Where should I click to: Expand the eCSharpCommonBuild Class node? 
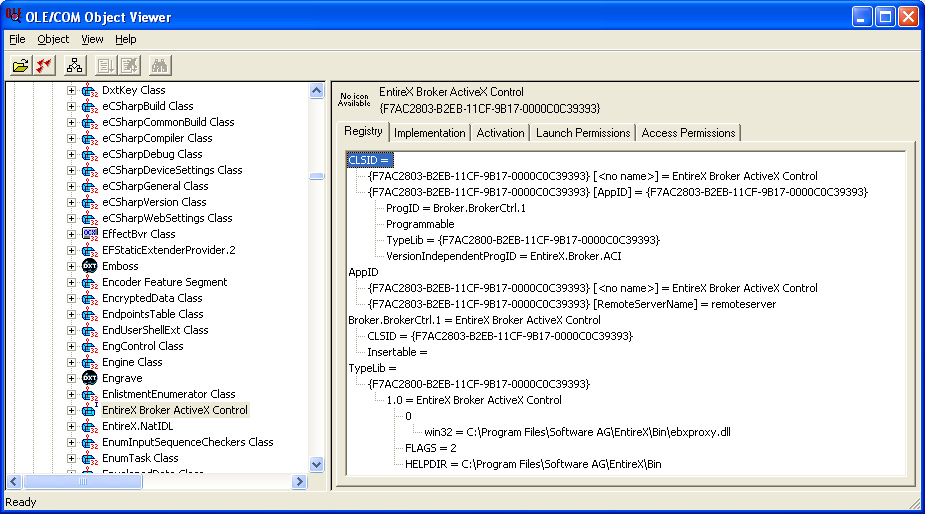(x=71, y=122)
